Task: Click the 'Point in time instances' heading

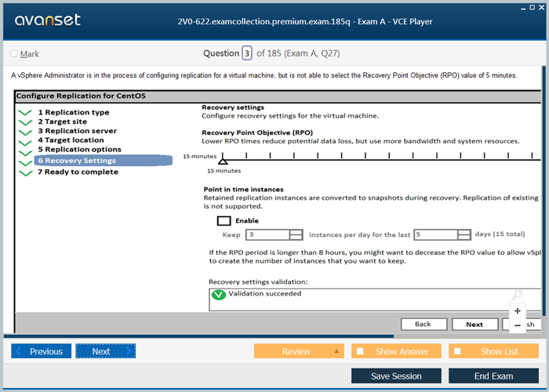Action: (244, 190)
